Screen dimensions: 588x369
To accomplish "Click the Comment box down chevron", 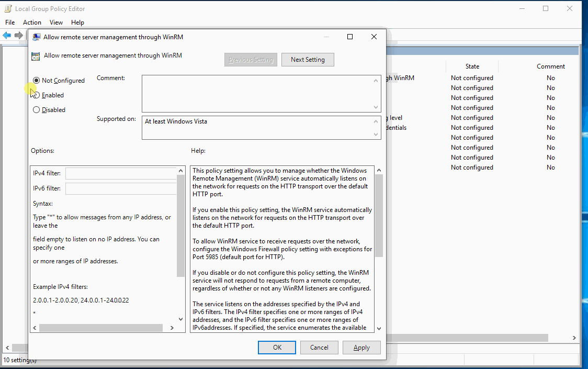I will click(376, 107).
